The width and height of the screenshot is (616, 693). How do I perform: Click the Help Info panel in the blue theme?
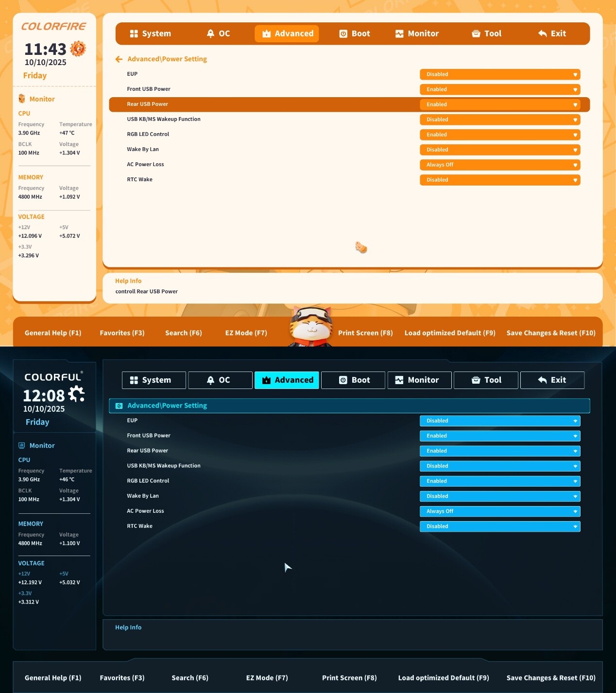pos(352,634)
